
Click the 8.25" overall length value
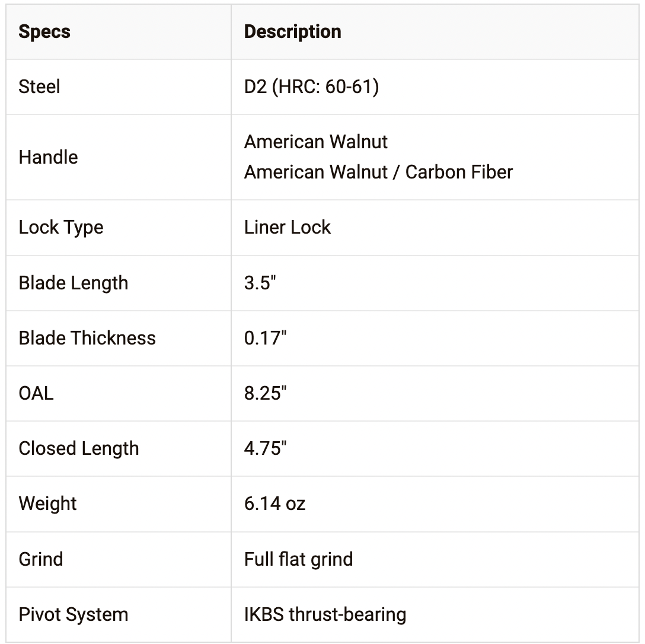coord(265,393)
